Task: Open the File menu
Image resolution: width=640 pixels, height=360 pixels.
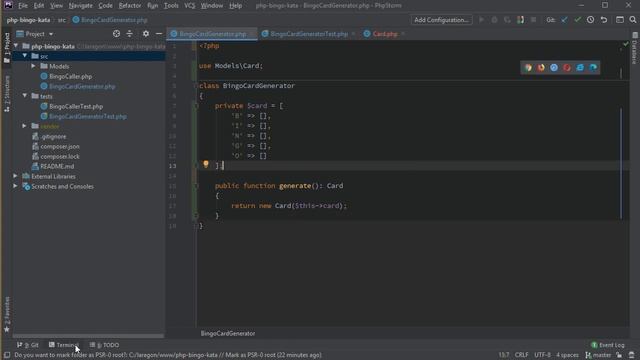Action: pyautogui.click(x=23, y=6)
